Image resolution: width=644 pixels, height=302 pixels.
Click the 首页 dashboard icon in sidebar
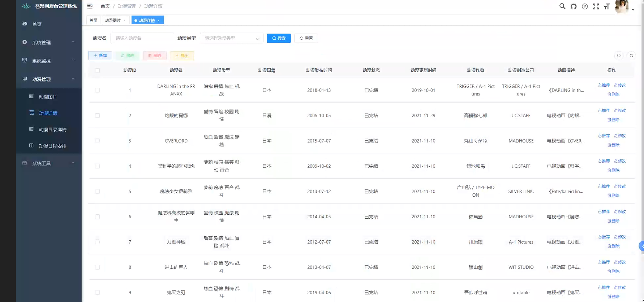point(25,24)
